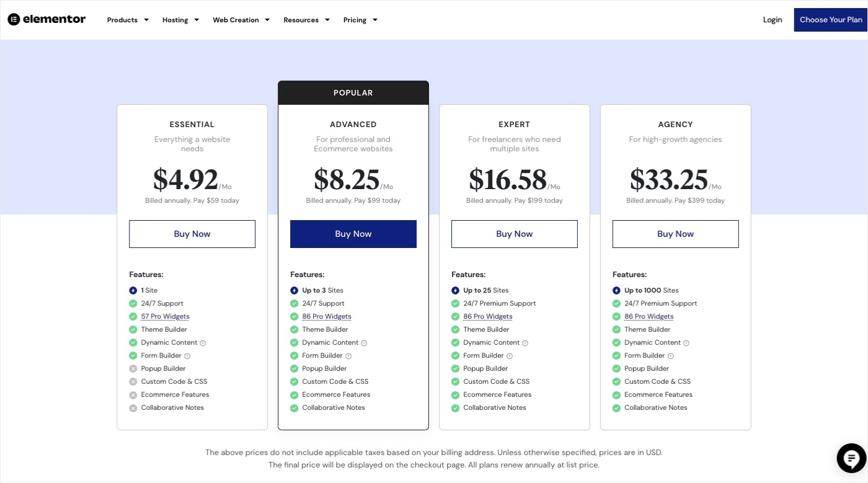This screenshot has height=483, width=868.
Task: Click 'Up to 1000 Sites' feature text
Action: coord(652,290)
